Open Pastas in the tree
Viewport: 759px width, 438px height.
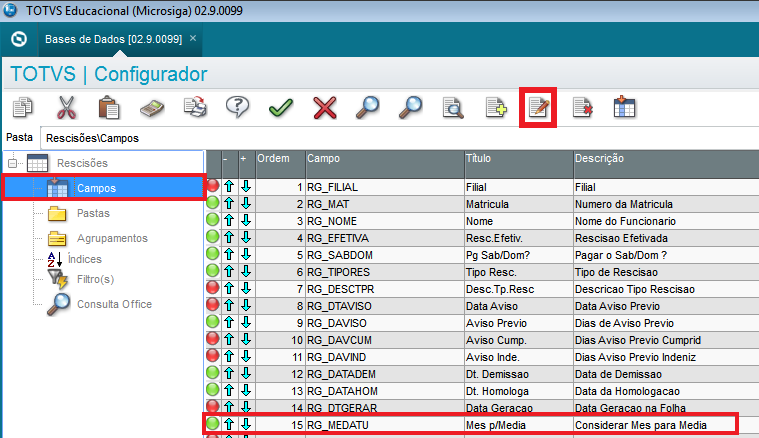93,213
